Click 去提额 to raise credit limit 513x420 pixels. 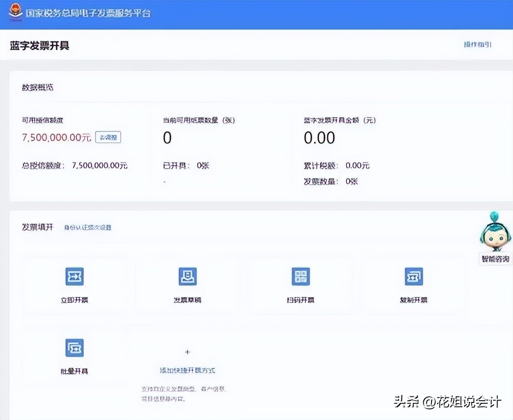108,137
